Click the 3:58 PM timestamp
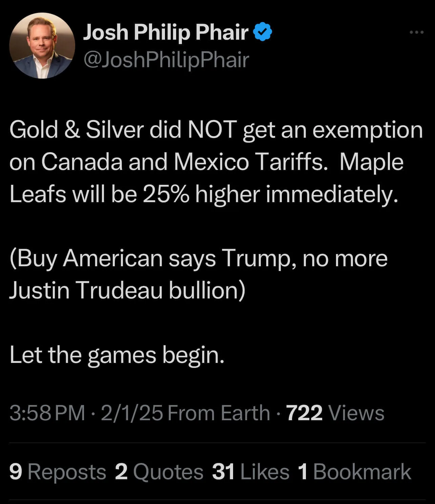 point(47,413)
